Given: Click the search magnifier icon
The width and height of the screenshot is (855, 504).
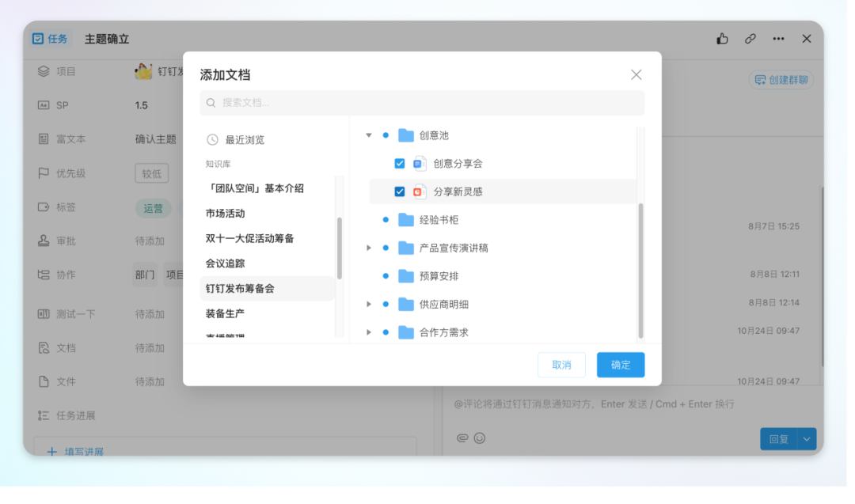Looking at the screenshot, I should tap(211, 102).
